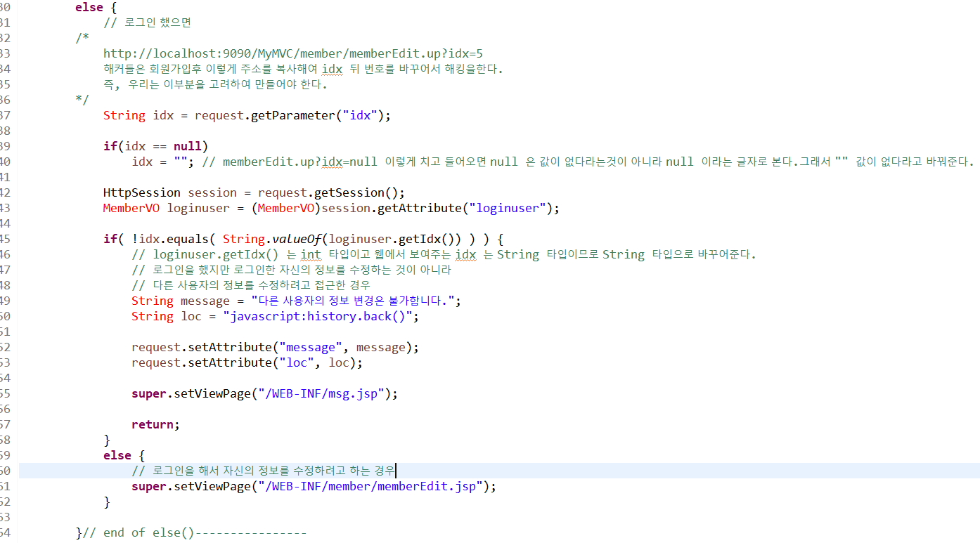Click the comment "로그인을 했지만 로그인한 자신의 정보를"

click(291, 270)
